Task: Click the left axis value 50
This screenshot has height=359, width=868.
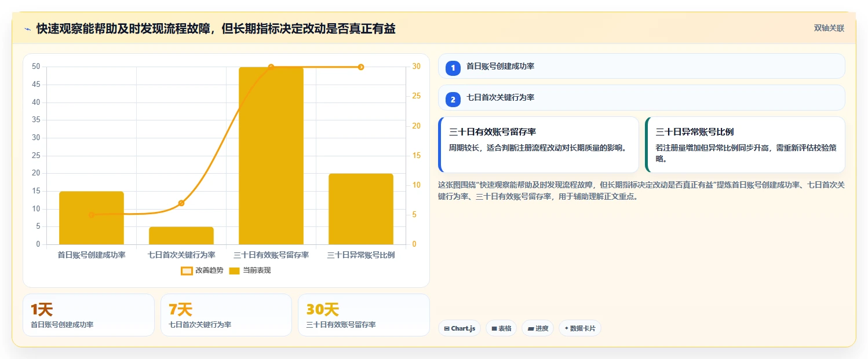Action: click(x=37, y=67)
